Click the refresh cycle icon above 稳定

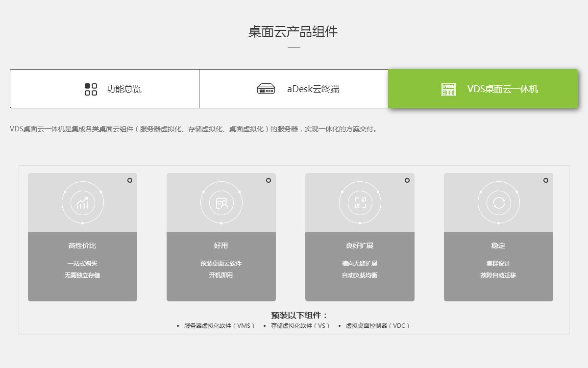498,202
